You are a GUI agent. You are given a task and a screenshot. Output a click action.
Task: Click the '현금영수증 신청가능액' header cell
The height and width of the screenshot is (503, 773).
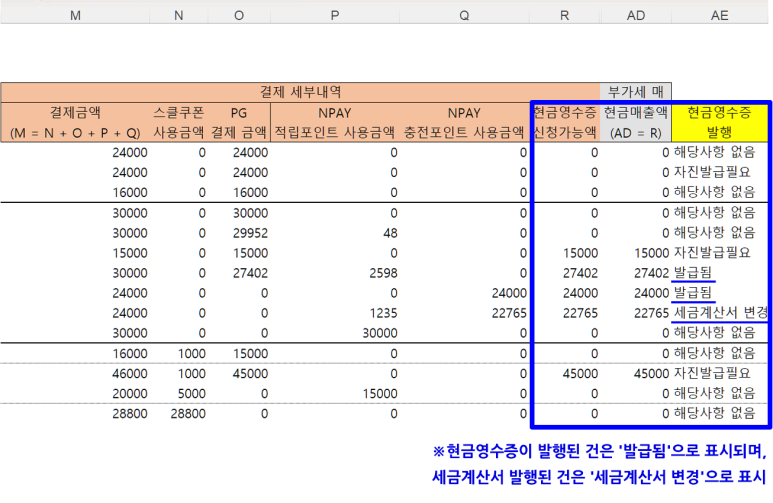coord(565,122)
